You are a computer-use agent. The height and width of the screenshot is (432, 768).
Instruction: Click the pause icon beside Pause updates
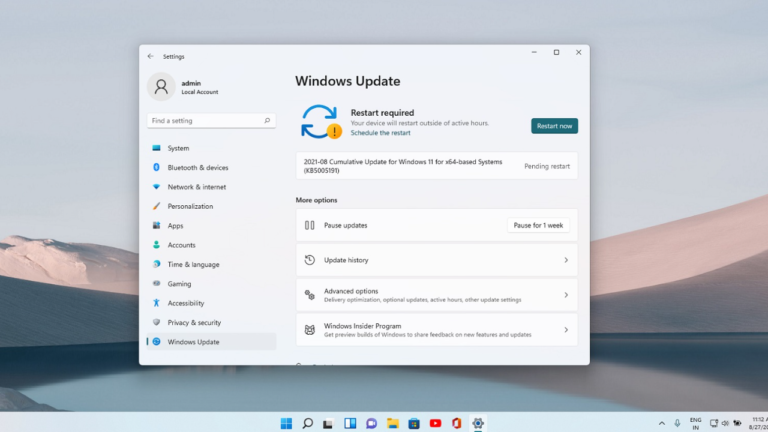coord(310,225)
